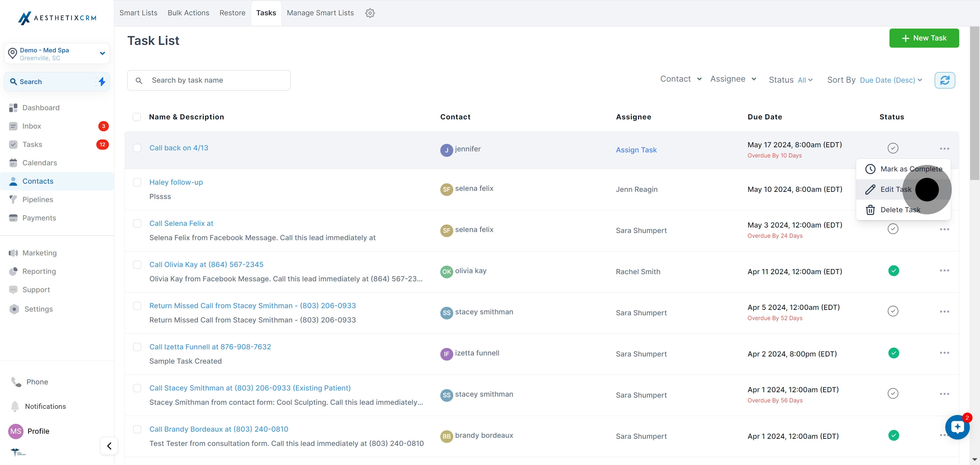Image resolution: width=980 pixels, height=465 pixels.
Task: Select checkbox for Call Izetta Funnell task
Action: tap(137, 347)
